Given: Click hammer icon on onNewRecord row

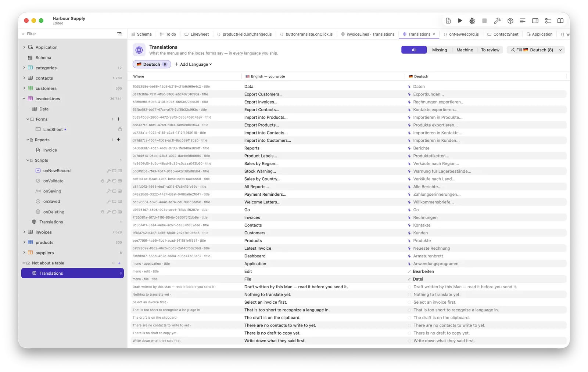Looking at the screenshot, I should 108,171.
